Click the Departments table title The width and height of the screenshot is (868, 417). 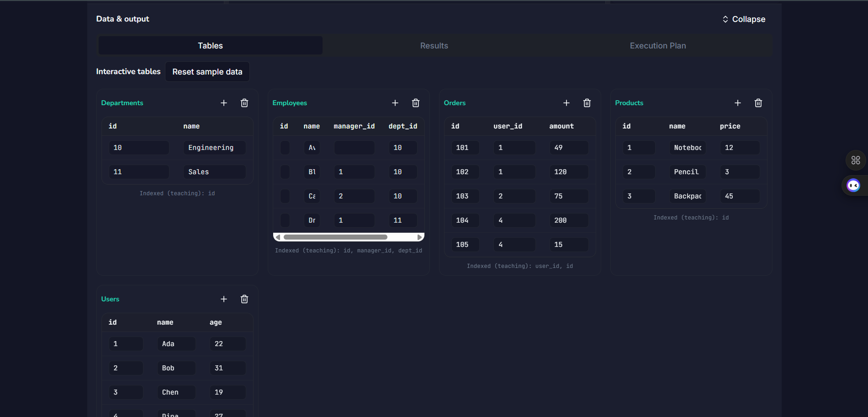[122, 103]
